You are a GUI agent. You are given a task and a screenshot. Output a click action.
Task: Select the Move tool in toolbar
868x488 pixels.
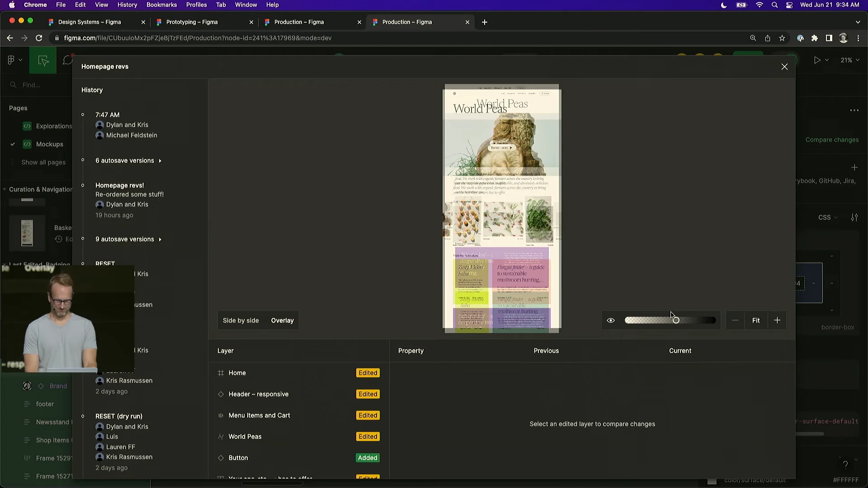[43, 60]
